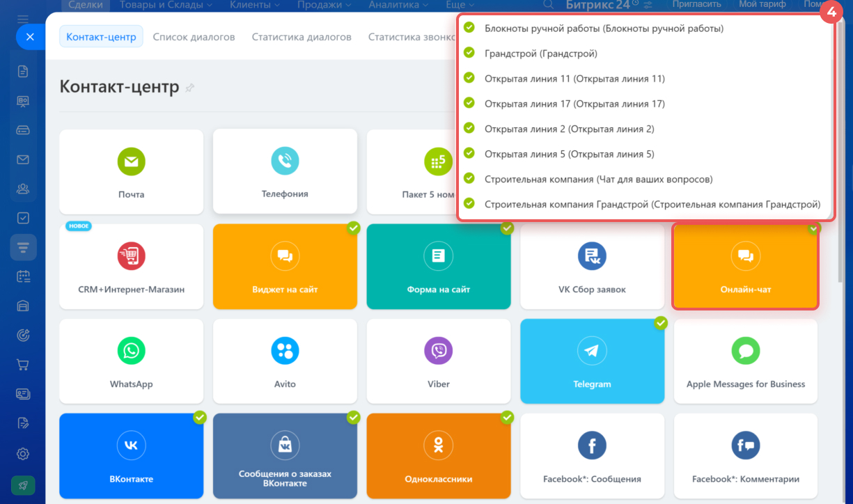Image resolution: width=853 pixels, height=504 pixels.
Task: Select Открытая линия 11 entry
Action: 574,79
